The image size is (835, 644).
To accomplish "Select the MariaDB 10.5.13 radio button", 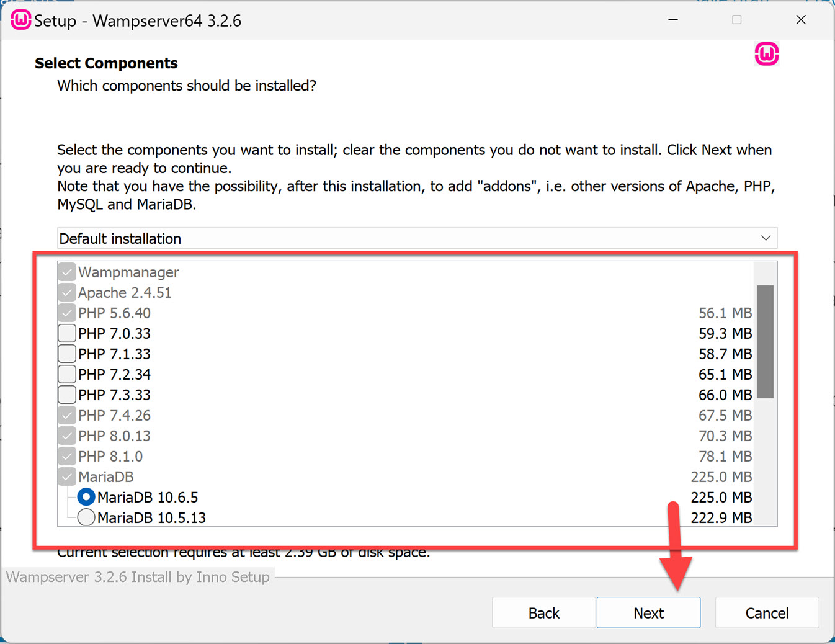I will (86, 517).
